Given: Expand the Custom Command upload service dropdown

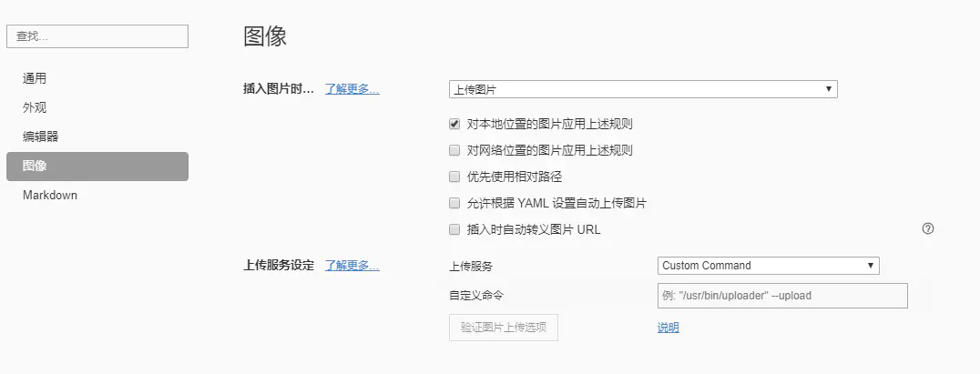Looking at the screenshot, I should tap(768, 266).
